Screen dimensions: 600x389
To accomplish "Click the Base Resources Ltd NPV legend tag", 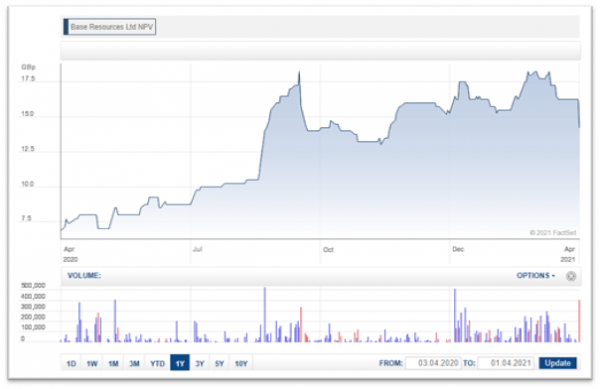I will coord(109,27).
